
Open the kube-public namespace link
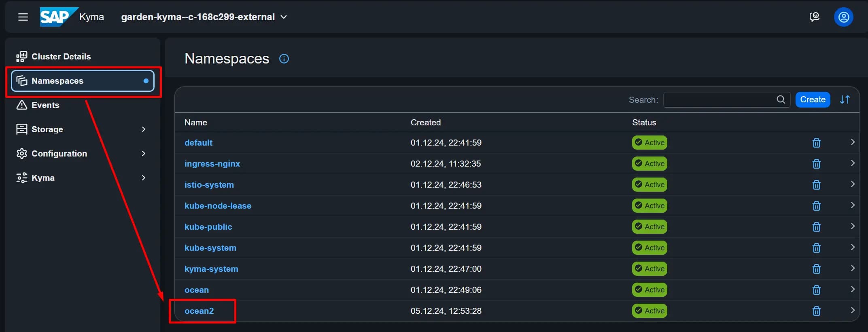[x=208, y=227]
